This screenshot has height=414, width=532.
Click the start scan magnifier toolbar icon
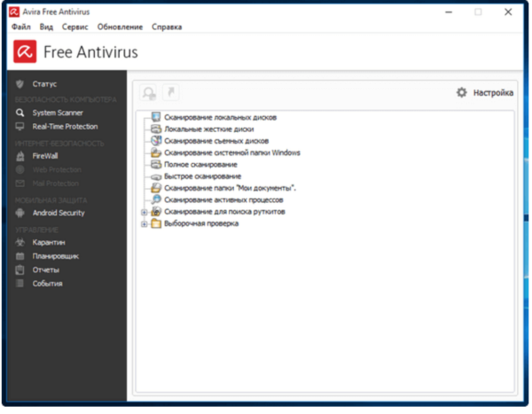click(x=149, y=93)
